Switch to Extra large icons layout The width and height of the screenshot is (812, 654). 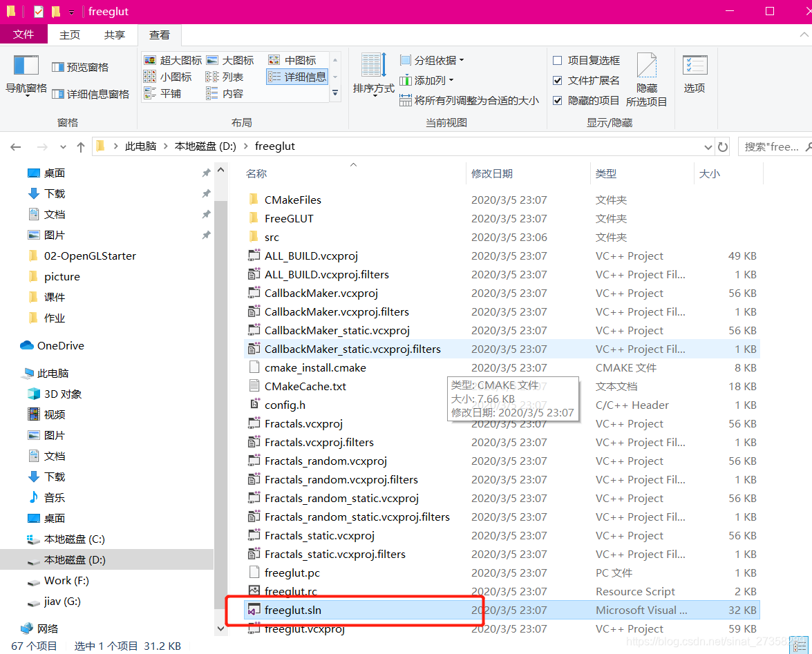pos(173,61)
